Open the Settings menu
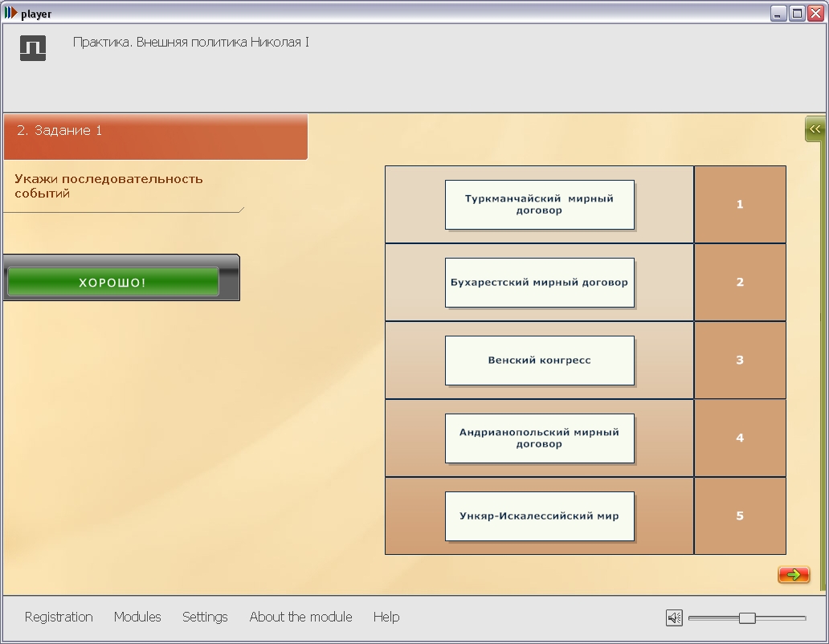This screenshot has width=829, height=644. [205, 617]
